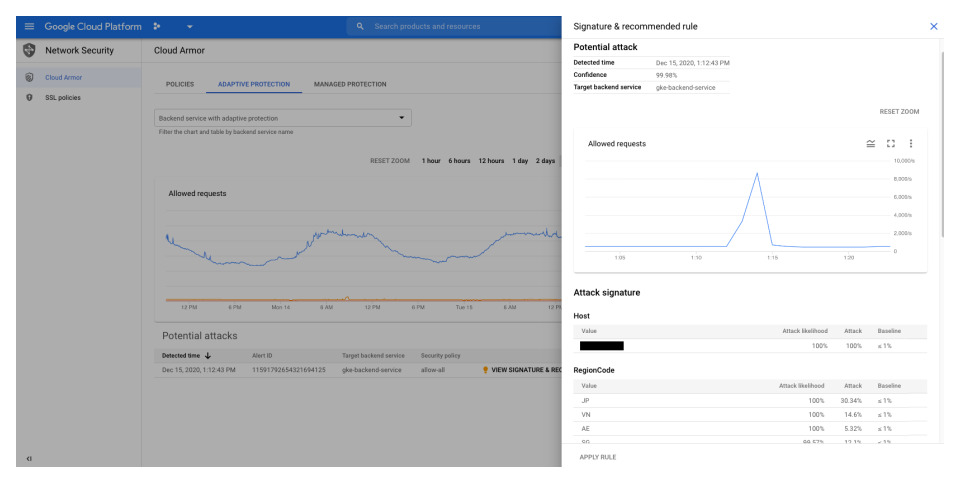Screen dimensions: 979x484
Task: Toggle chart legend icon in panel chart
Action: (x=870, y=144)
